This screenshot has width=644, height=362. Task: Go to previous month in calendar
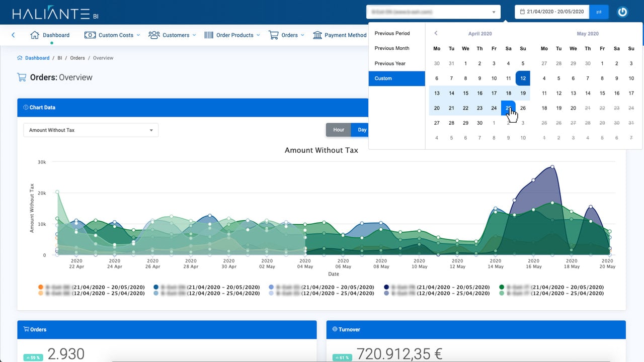pos(436,33)
